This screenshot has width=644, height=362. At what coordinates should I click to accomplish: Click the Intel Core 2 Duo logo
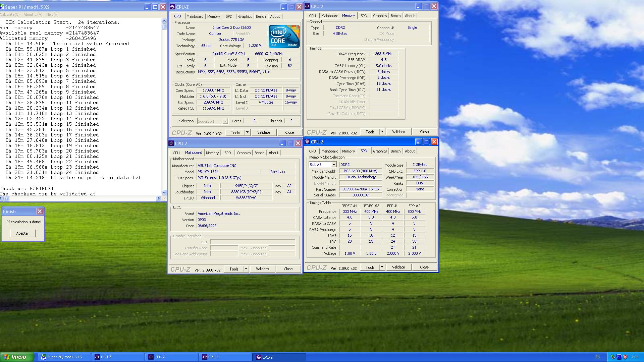coord(284,37)
